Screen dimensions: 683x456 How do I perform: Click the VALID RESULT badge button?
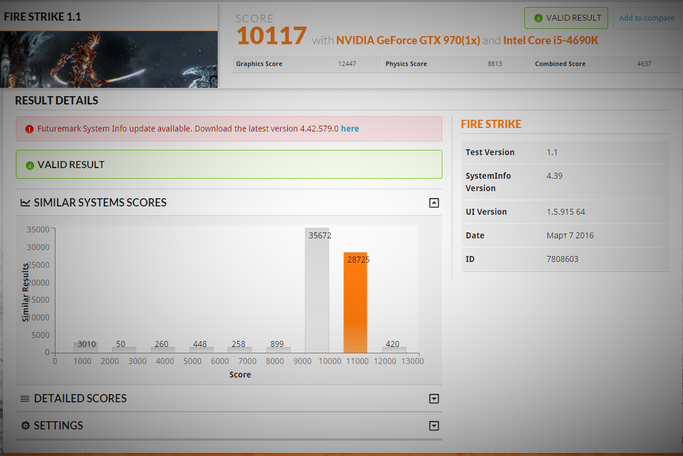click(x=566, y=18)
